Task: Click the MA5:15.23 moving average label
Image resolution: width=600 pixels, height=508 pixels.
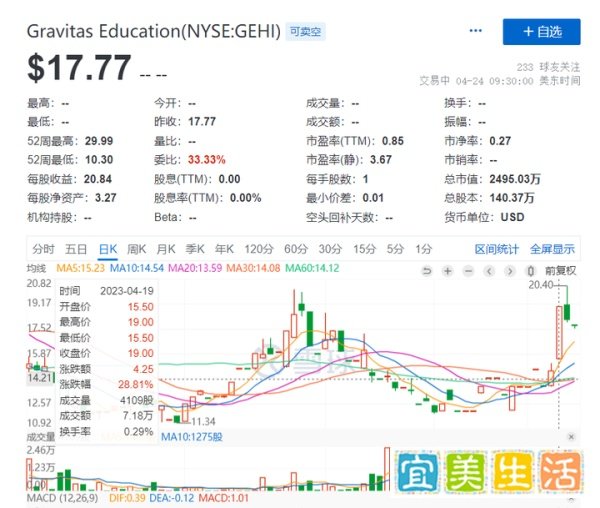Action: coord(80,268)
